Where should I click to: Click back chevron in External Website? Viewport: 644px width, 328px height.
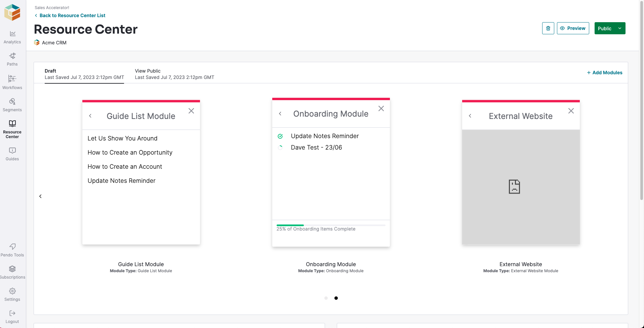tap(470, 116)
